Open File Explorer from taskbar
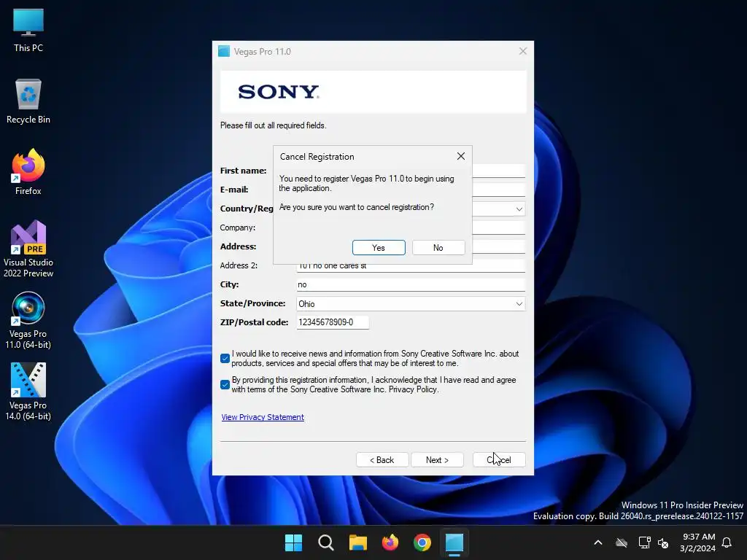747x560 pixels. pyautogui.click(x=357, y=542)
